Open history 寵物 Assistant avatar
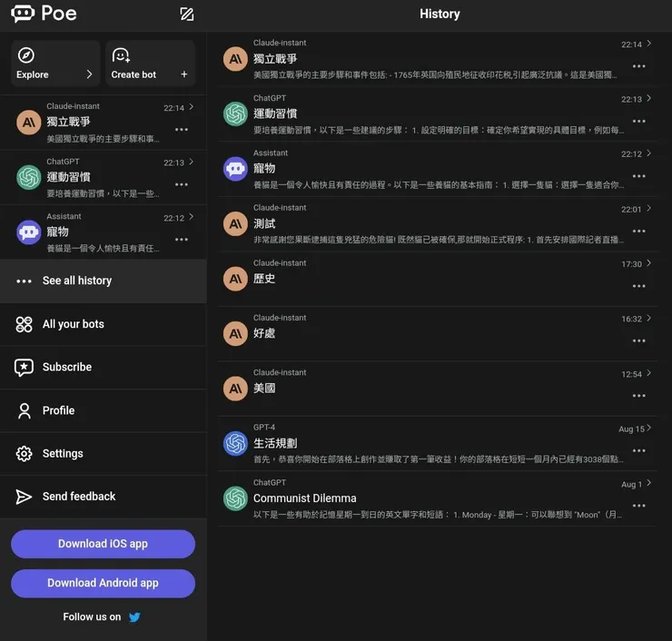 [x=236, y=169]
